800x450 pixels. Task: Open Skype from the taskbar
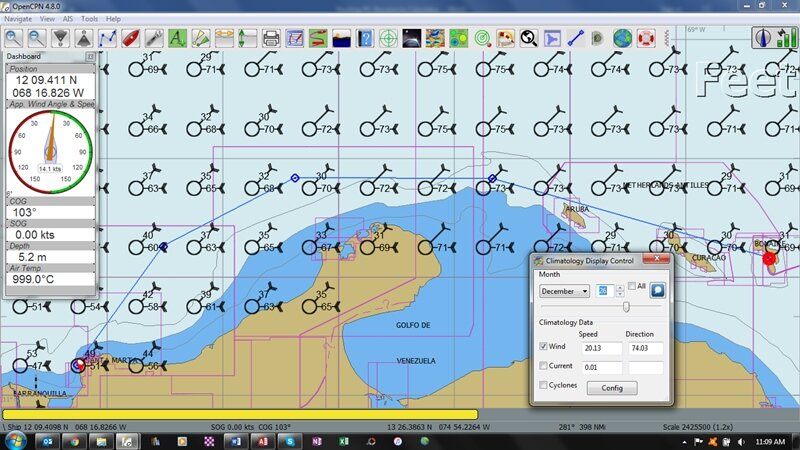click(290, 441)
